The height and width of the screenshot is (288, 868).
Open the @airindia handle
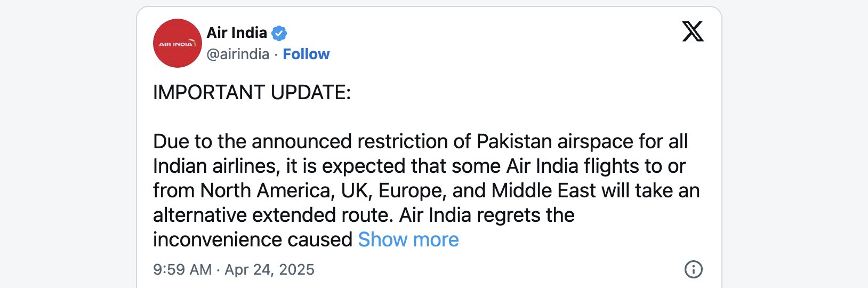click(x=238, y=54)
